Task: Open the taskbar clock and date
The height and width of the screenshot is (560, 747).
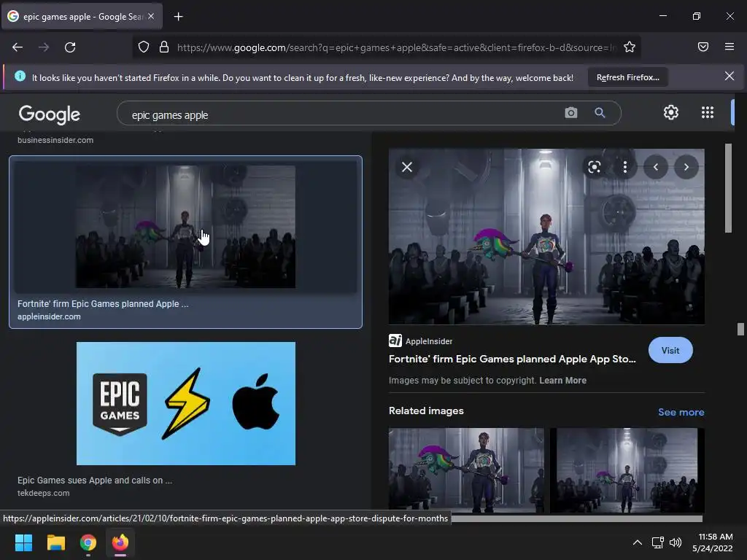Action: tap(713, 542)
